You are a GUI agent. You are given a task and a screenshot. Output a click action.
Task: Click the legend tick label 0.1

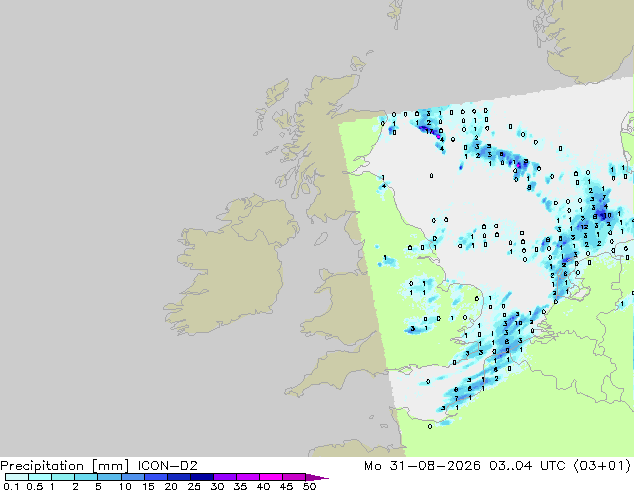tap(11, 486)
